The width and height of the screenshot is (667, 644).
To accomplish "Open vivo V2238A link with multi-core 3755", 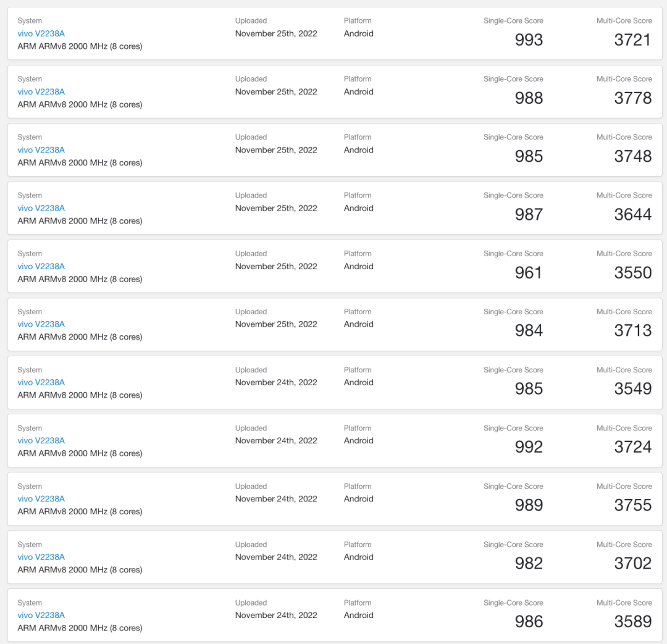I will tap(41, 499).
